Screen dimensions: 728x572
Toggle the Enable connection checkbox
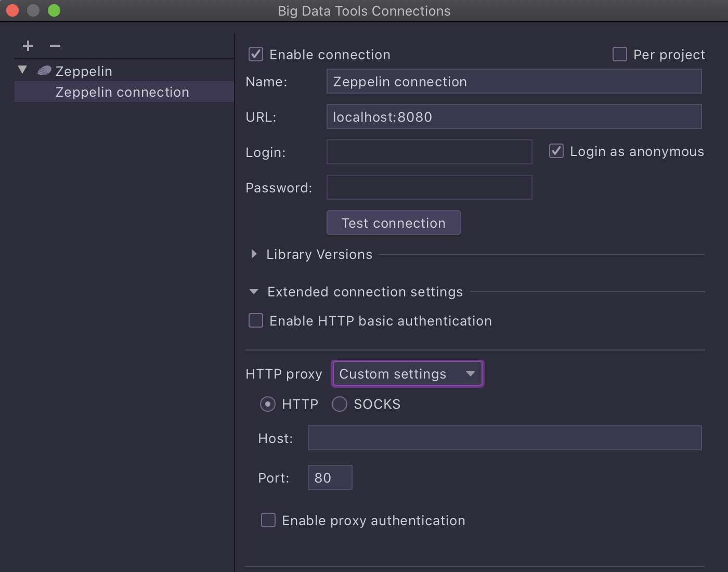tap(256, 54)
